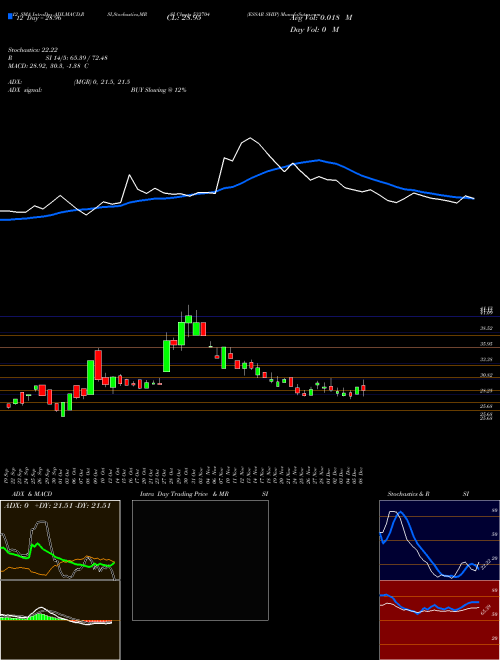
Task: Click the rotated '22.22' value in Stochastics panel
Action: (x=486, y=563)
